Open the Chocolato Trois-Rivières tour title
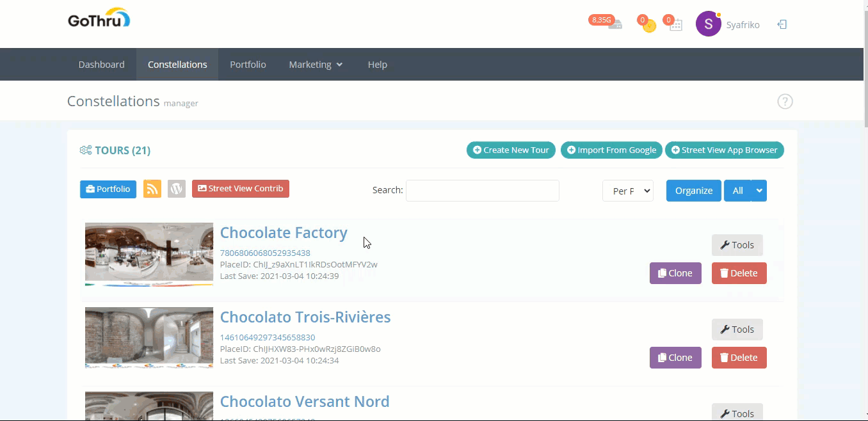 click(305, 317)
